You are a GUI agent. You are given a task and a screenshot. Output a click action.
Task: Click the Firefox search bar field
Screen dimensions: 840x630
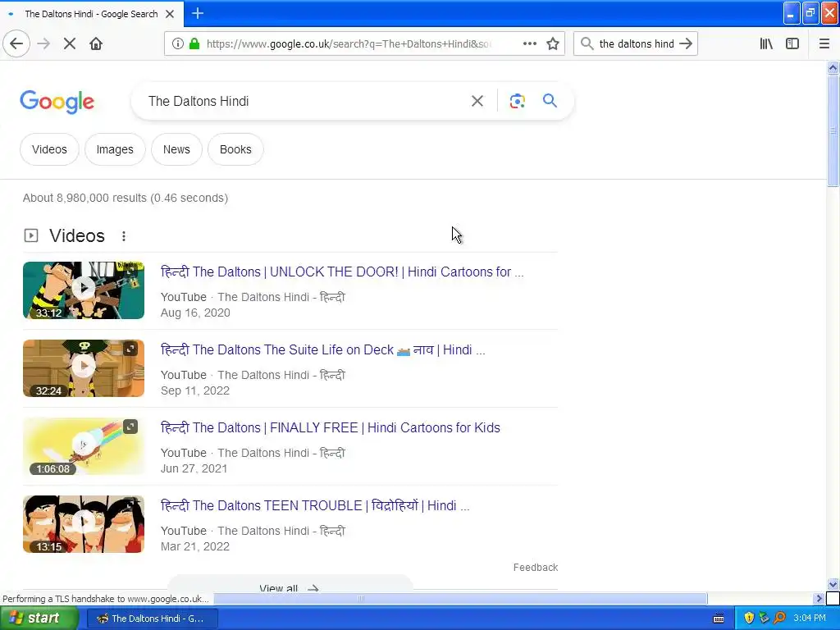[x=636, y=44]
